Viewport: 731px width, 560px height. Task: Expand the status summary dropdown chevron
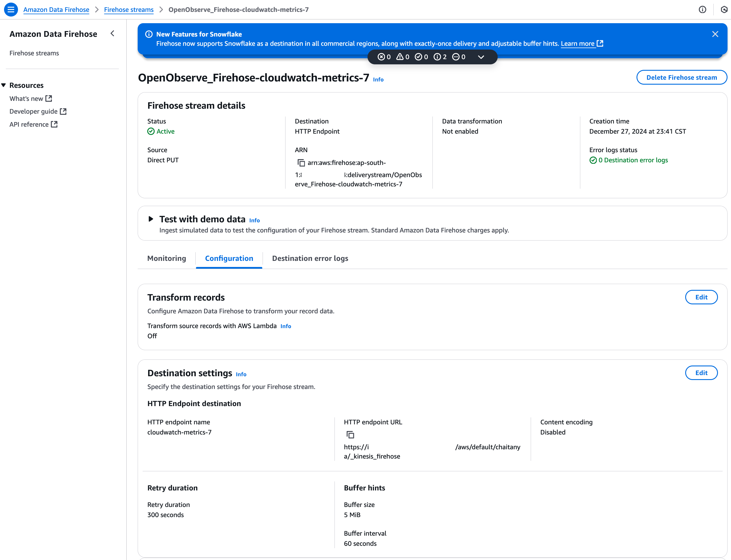pyautogui.click(x=482, y=57)
